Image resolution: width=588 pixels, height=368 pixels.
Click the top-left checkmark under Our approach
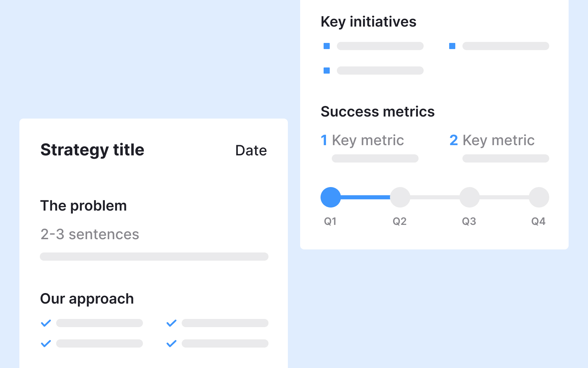[46, 323]
